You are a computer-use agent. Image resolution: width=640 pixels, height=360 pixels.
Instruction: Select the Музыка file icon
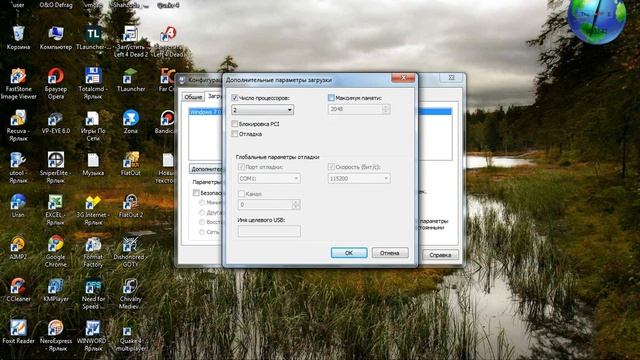pos(93,164)
